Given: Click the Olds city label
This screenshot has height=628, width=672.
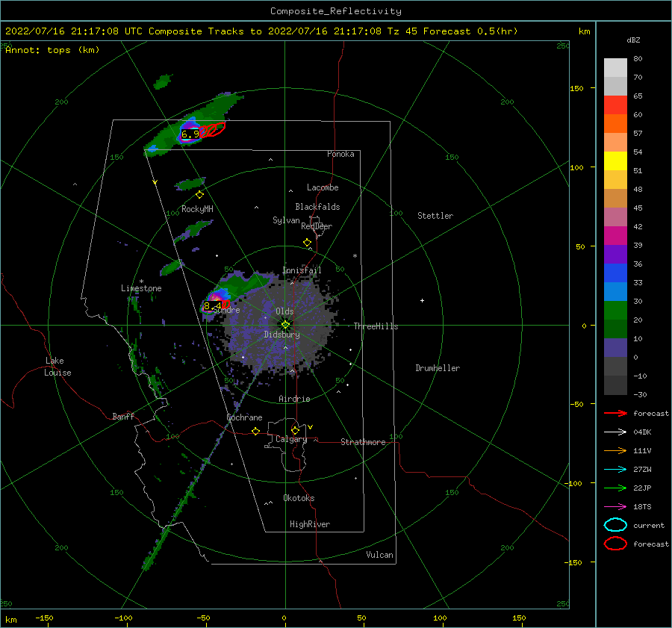Looking at the screenshot, I should click(284, 311).
